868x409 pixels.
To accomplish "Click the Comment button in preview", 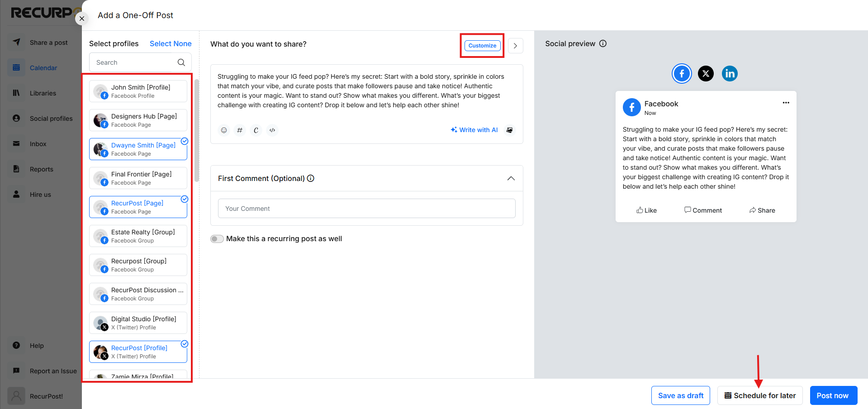I will point(703,210).
